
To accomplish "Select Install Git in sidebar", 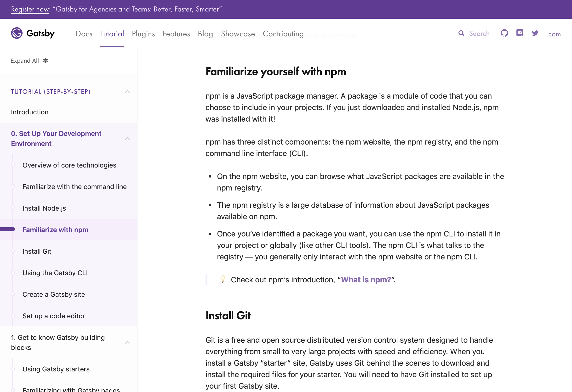I will pyautogui.click(x=37, y=251).
